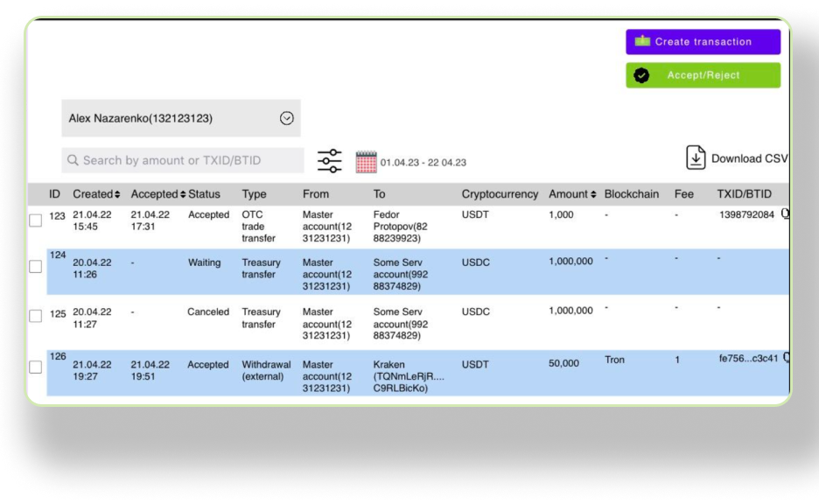Click the From column header
The height and width of the screenshot is (504, 819).
point(316,193)
